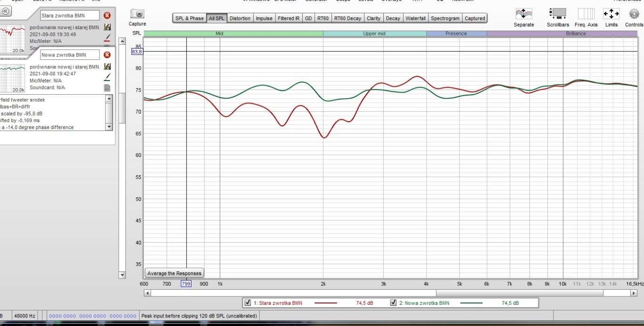Click the Average the Responses button
The width and height of the screenshot is (644, 326).
pos(174,273)
